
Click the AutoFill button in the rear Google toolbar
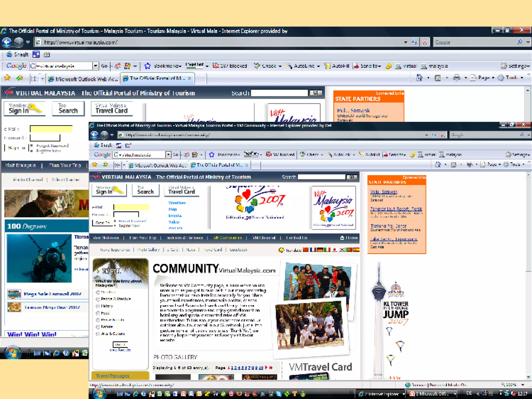pos(337,66)
